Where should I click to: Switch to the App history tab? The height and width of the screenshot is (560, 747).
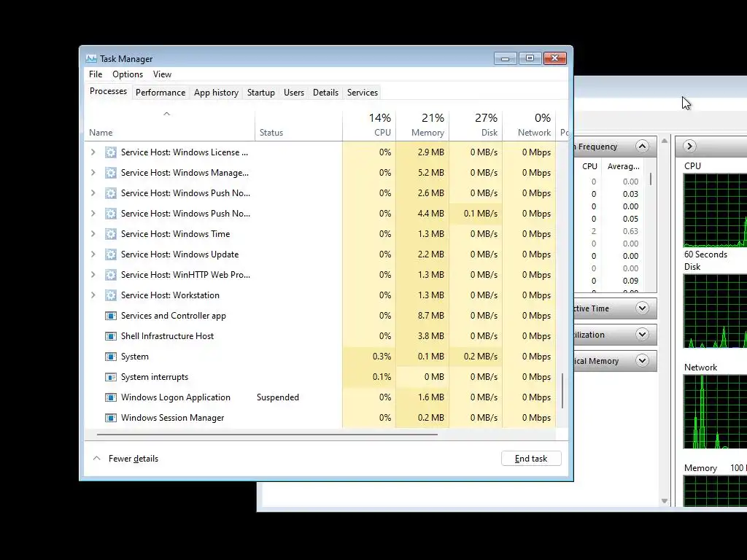coord(216,93)
